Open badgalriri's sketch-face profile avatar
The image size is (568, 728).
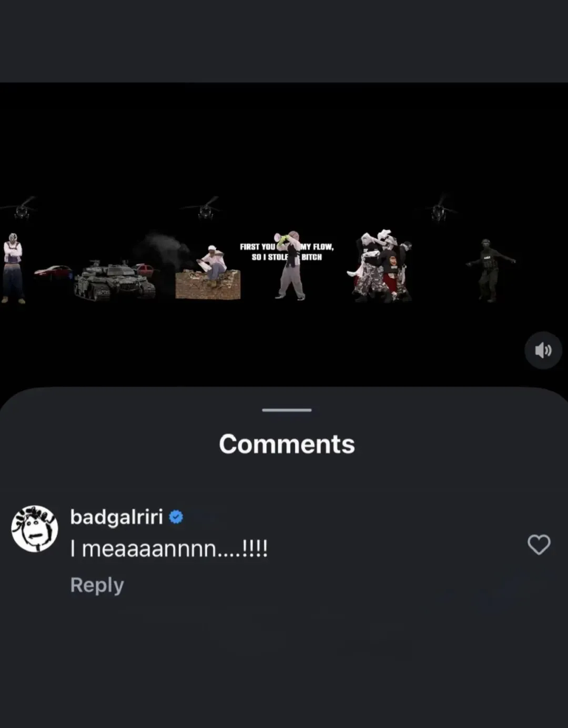35,529
